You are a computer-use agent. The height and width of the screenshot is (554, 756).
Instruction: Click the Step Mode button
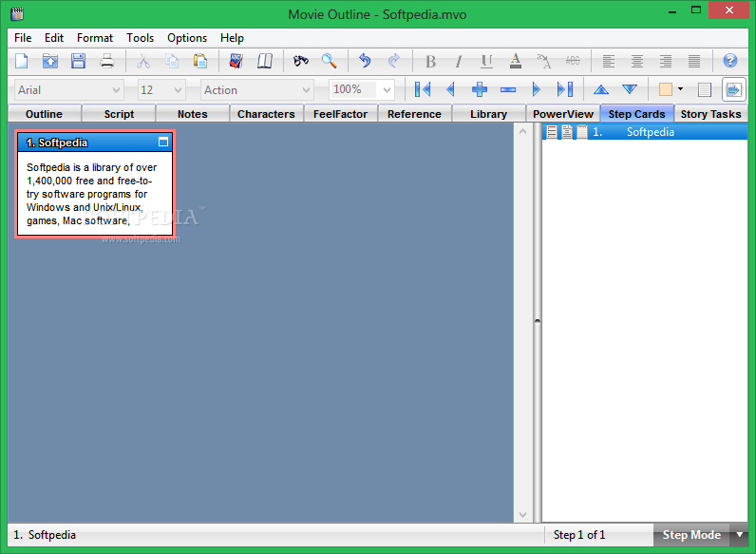click(x=691, y=535)
